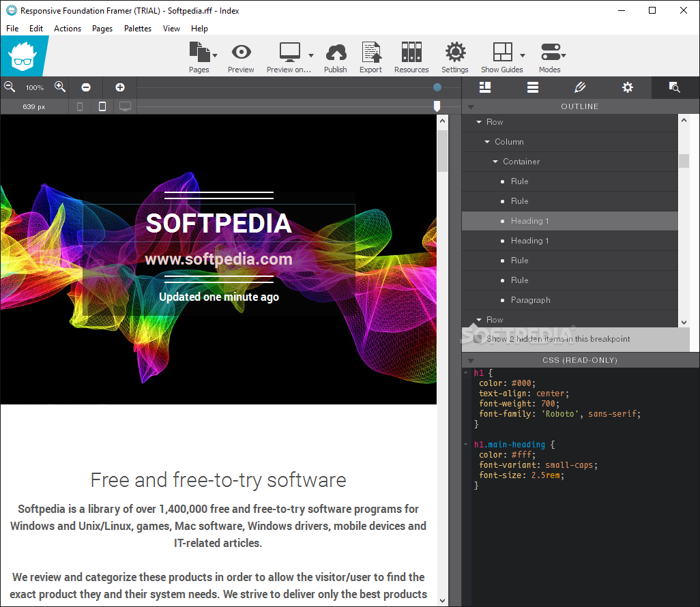Image resolution: width=700 pixels, height=607 pixels.
Task: Fold the h1.main-heading CSS rule block
Action: tap(466, 445)
